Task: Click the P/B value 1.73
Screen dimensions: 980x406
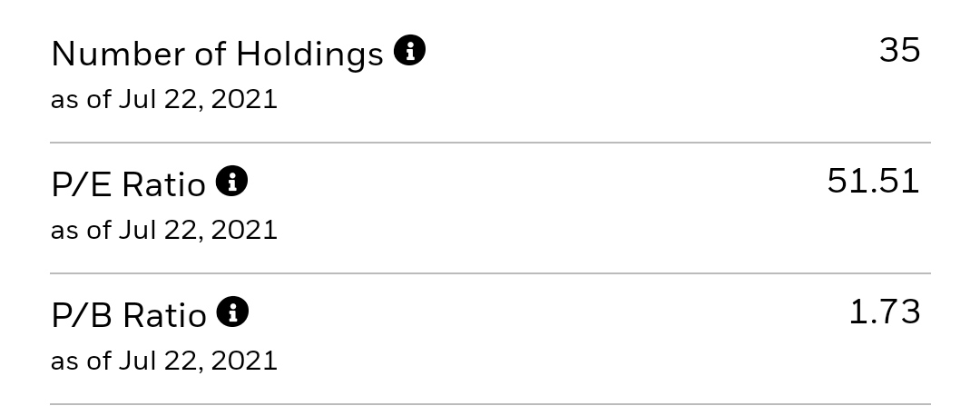Action: [885, 312]
